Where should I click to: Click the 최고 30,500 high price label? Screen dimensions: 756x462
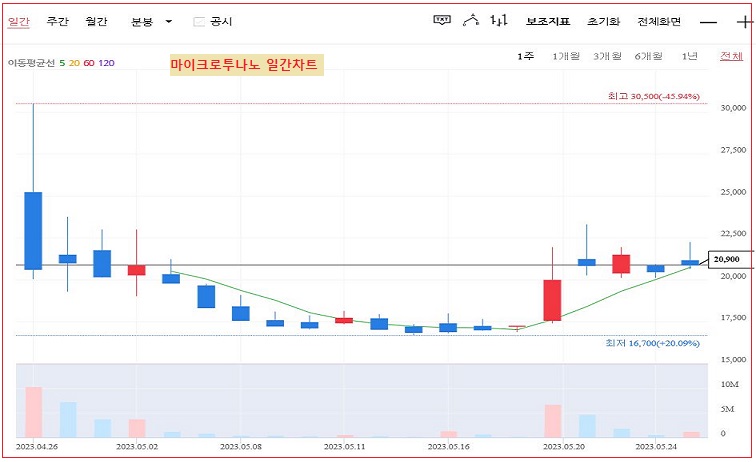[x=653, y=96]
